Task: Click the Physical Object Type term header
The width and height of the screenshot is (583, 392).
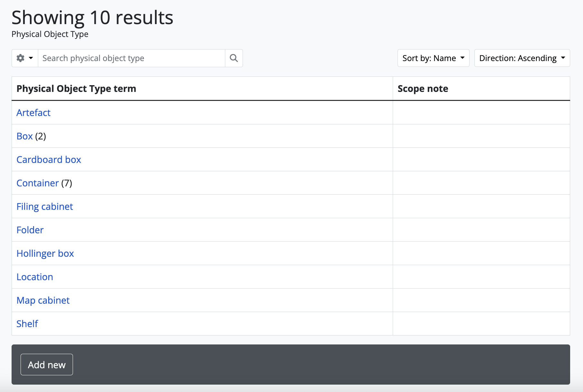Action: 76,89
